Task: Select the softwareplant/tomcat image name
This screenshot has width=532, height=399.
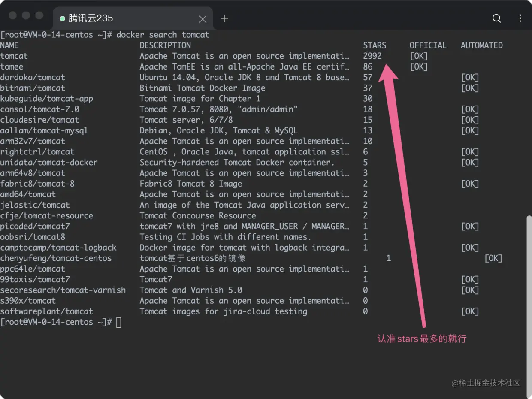Action: pyautogui.click(x=46, y=311)
